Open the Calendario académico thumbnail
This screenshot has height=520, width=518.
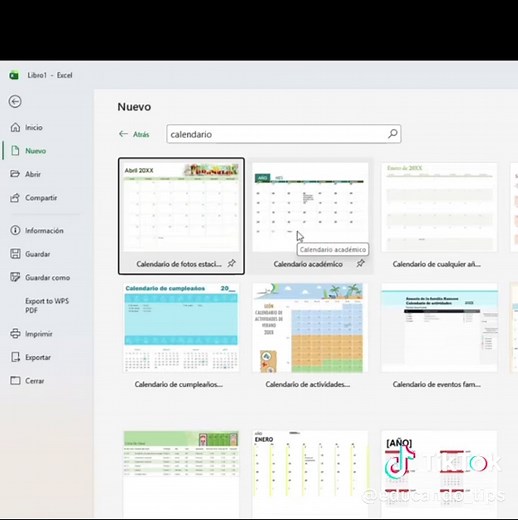tap(310, 207)
